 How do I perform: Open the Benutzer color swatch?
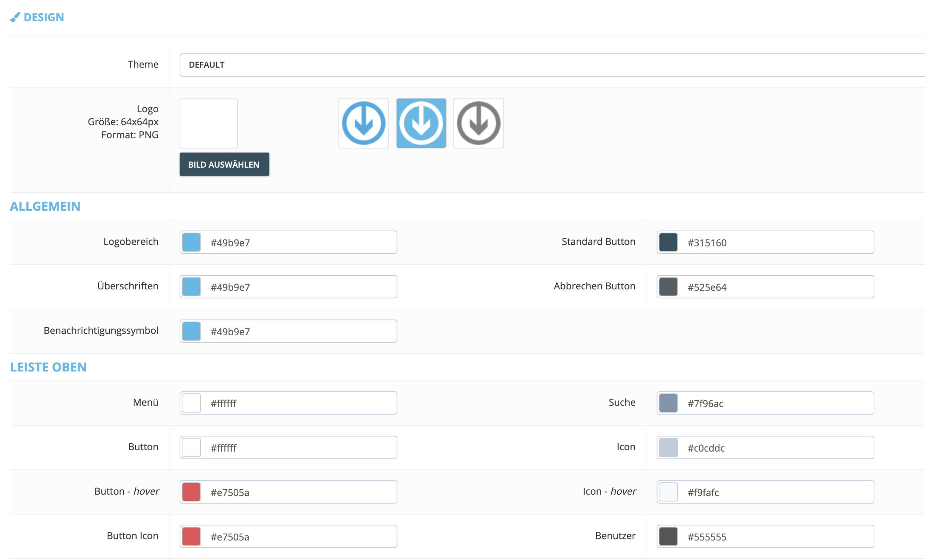(668, 537)
